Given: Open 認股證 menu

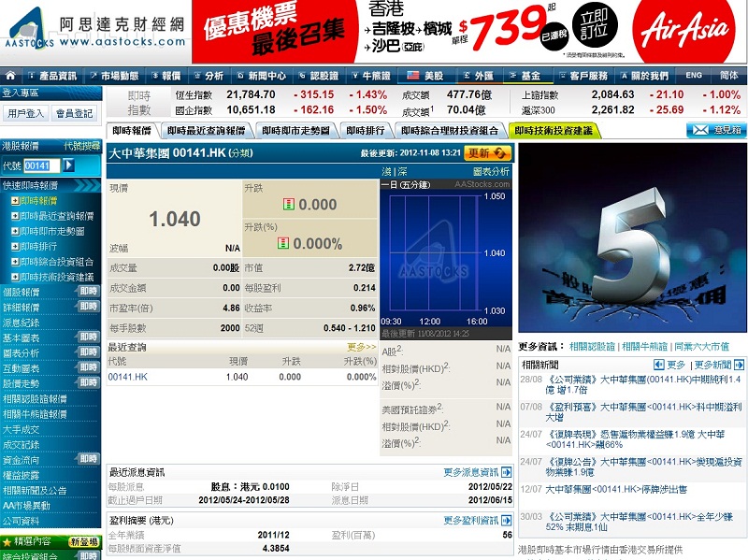Looking at the screenshot, I should pyautogui.click(x=319, y=76).
